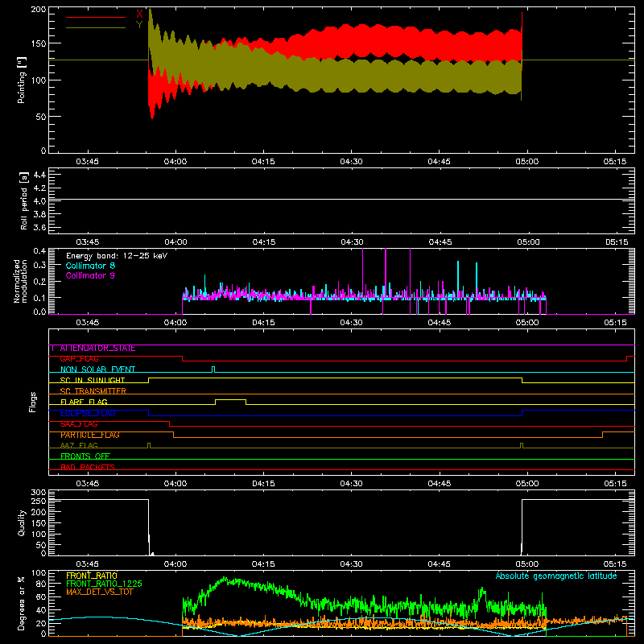Click the 04:45 tick under Quality plot
Viewport: 644px width, 644px height.
click(x=439, y=564)
